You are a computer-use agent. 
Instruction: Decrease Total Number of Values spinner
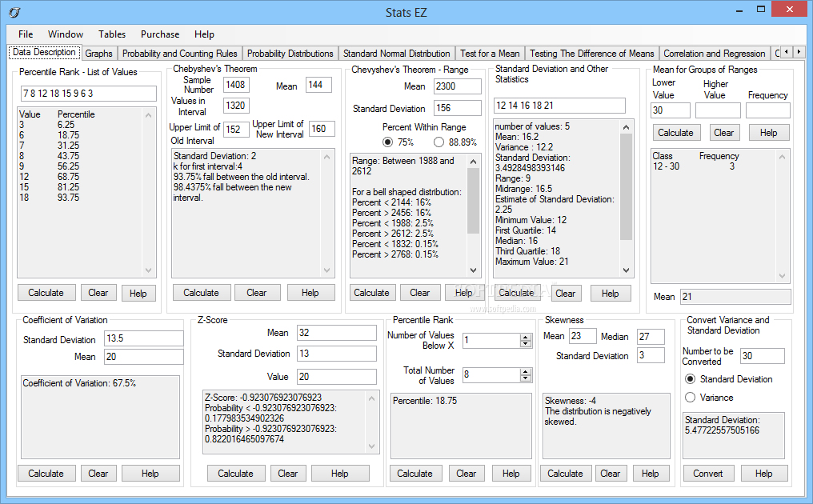tap(526, 378)
